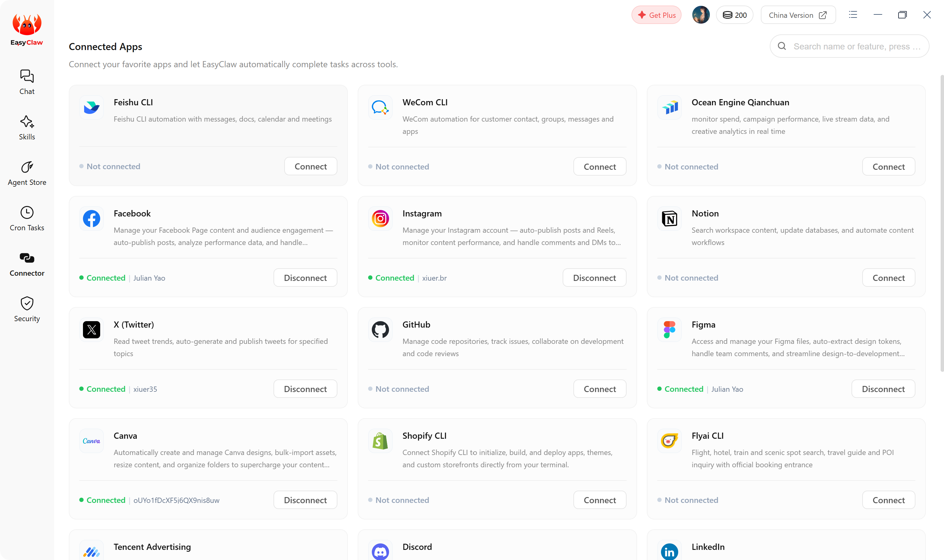Open the credits balance showing 200
Screen dimensions: 944x560
click(734, 15)
